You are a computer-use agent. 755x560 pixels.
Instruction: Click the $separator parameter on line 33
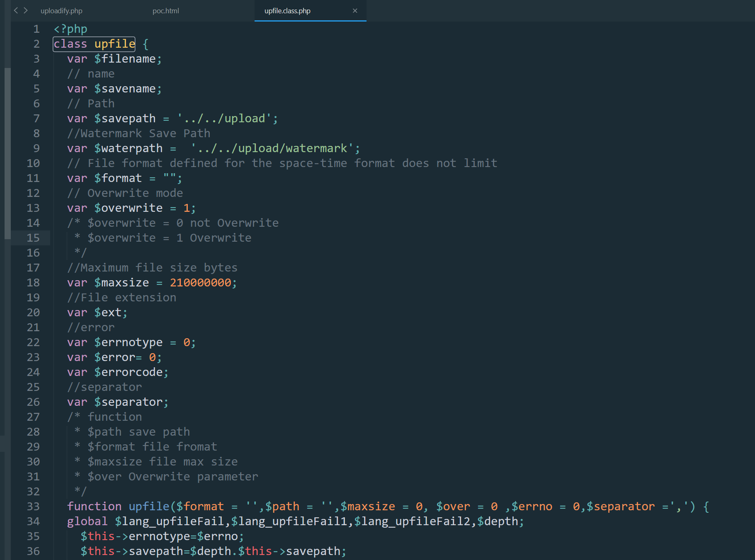pyautogui.click(x=621, y=507)
